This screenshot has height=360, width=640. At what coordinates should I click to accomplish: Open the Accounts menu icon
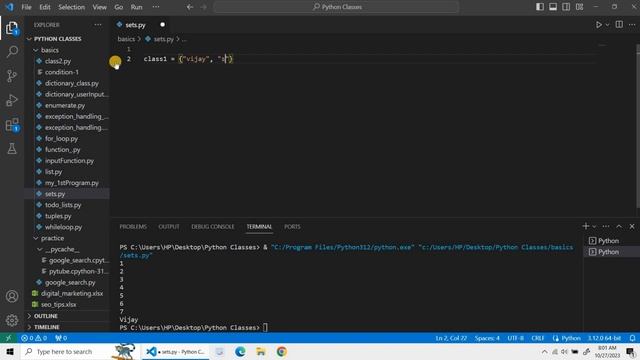coord(12,296)
